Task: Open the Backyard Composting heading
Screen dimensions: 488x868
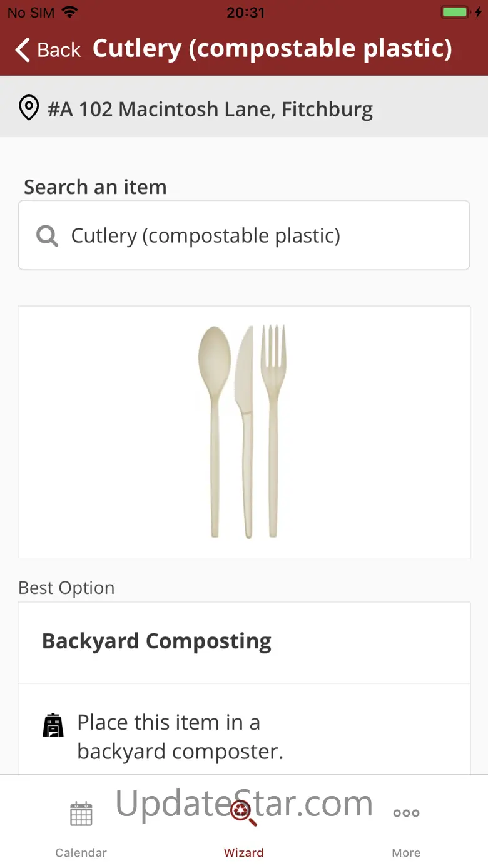Action: pos(156,641)
